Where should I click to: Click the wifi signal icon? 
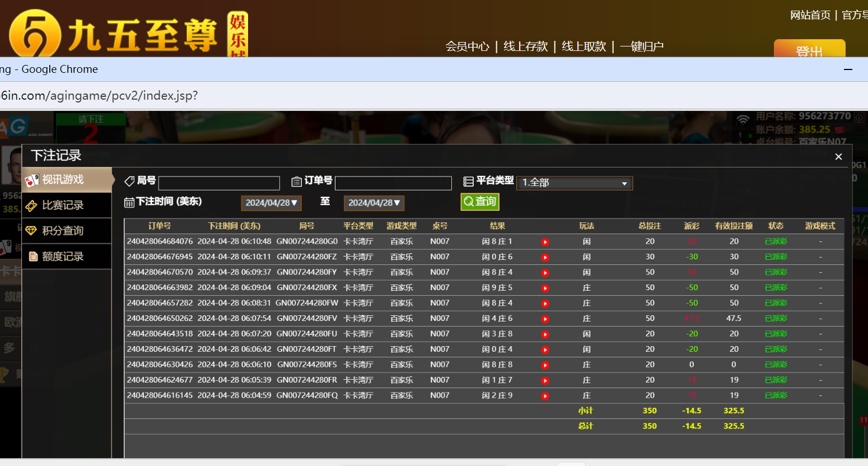[x=743, y=119]
